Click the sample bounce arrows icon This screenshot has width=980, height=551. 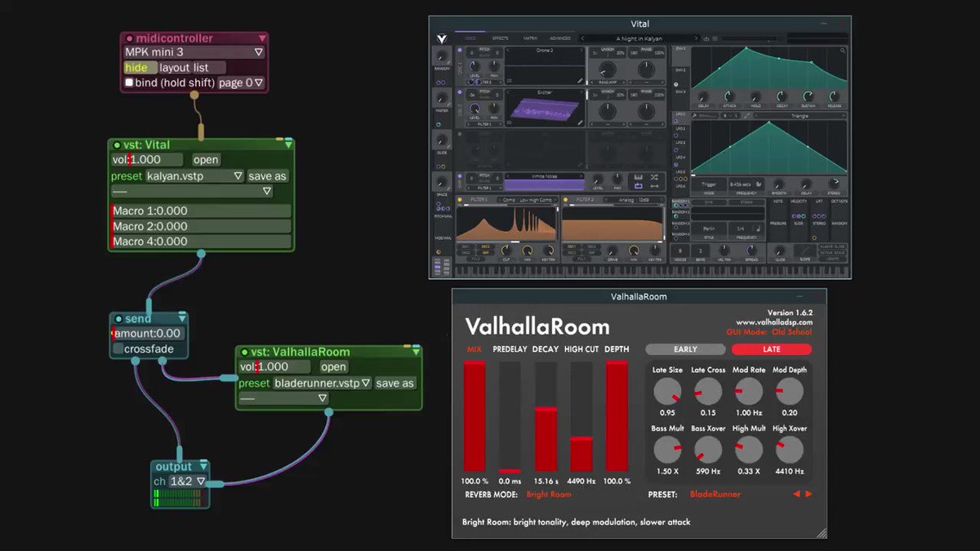pyautogui.click(x=654, y=186)
